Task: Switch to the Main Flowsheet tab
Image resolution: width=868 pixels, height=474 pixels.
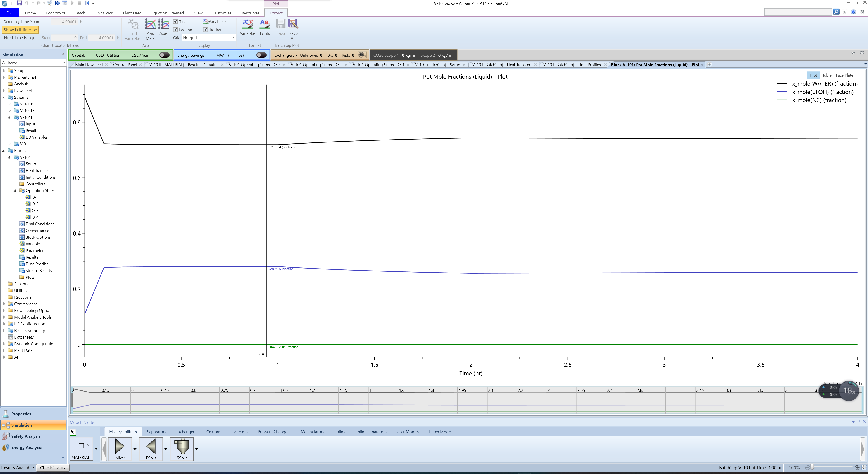Action: click(x=89, y=65)
